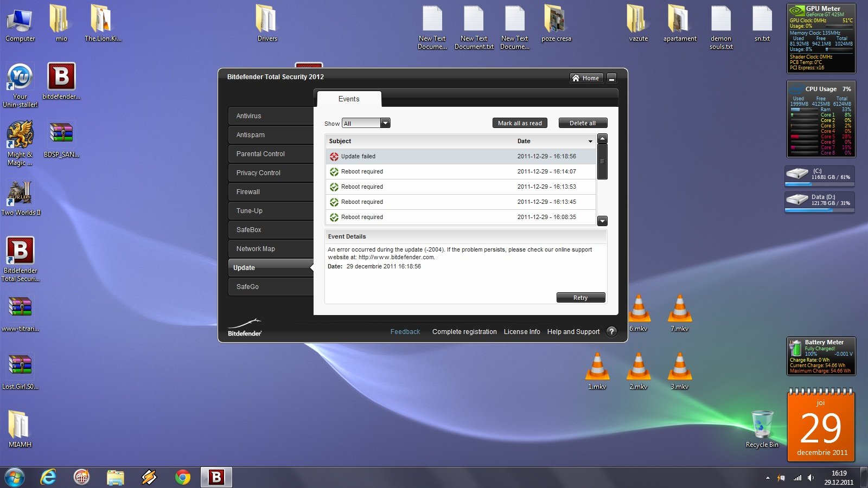Launch Internet Explorer from taskbar

click(x=48, y=478)
